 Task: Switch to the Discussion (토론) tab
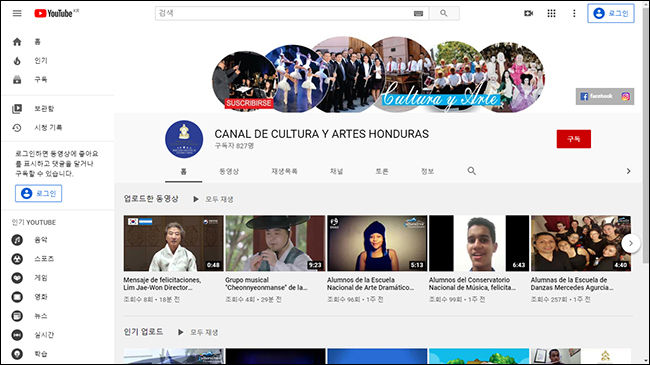tap(382, 171)
